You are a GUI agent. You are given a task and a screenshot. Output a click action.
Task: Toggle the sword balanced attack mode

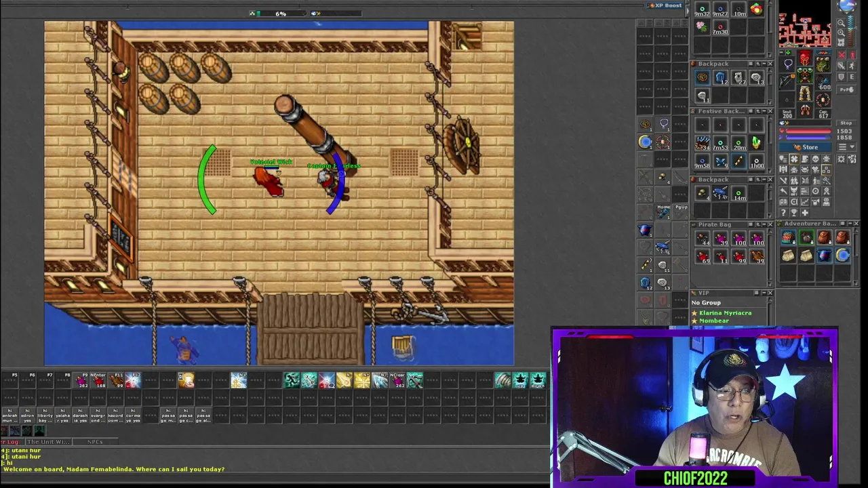pyautogui.click(x=842, y=66)
